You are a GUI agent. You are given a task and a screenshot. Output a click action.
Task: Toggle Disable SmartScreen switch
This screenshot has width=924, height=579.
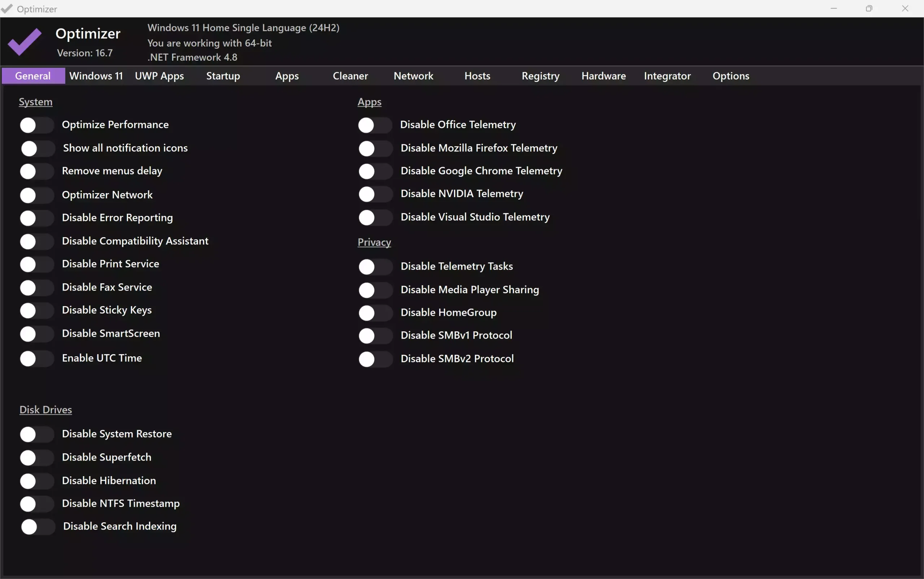(x=36, y=334)
